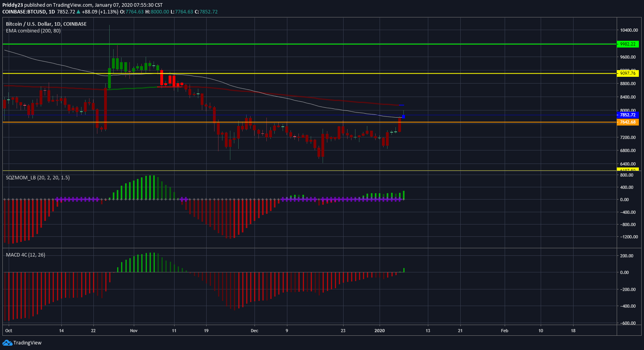Image resolution: width=644 pixels, height=350 pixels.
Task: Click the 6400.00 price axis label
Action: point(628,164)
